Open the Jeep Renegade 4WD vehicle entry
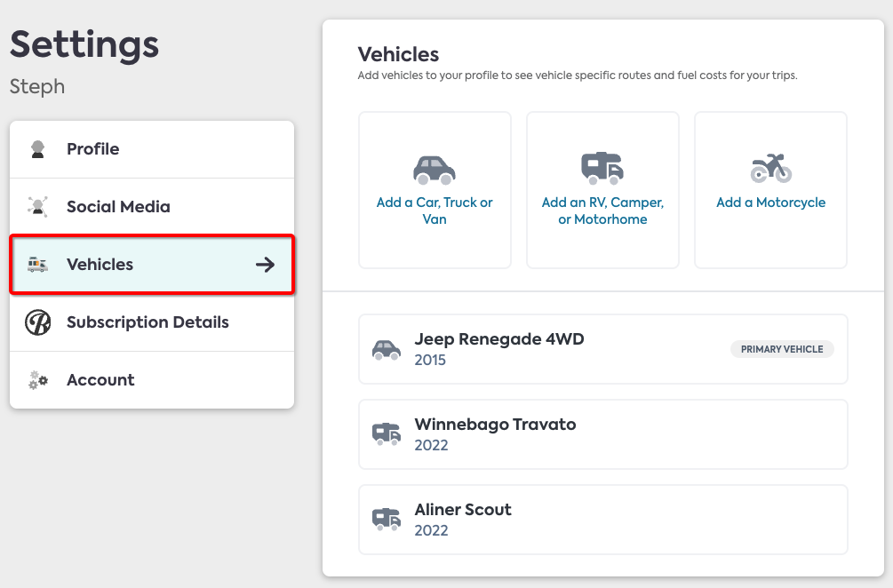The width and height of the screenshot is (893, 588). click(603, 349)
